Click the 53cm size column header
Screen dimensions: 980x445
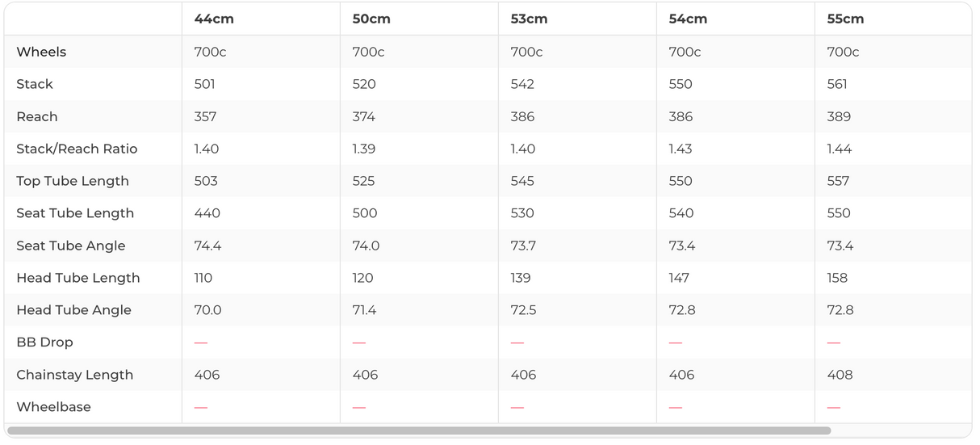(529, 19)
